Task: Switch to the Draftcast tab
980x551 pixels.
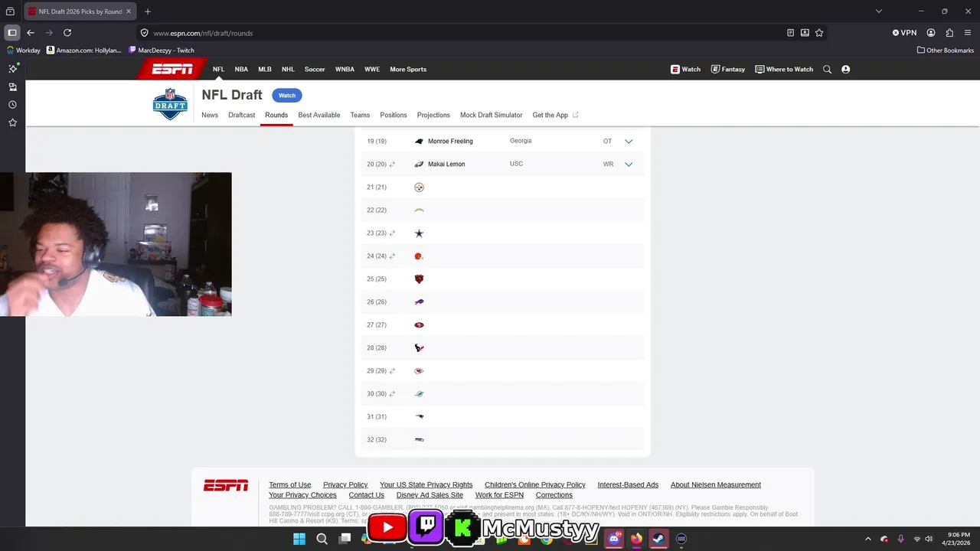Action: coord(241,115)
